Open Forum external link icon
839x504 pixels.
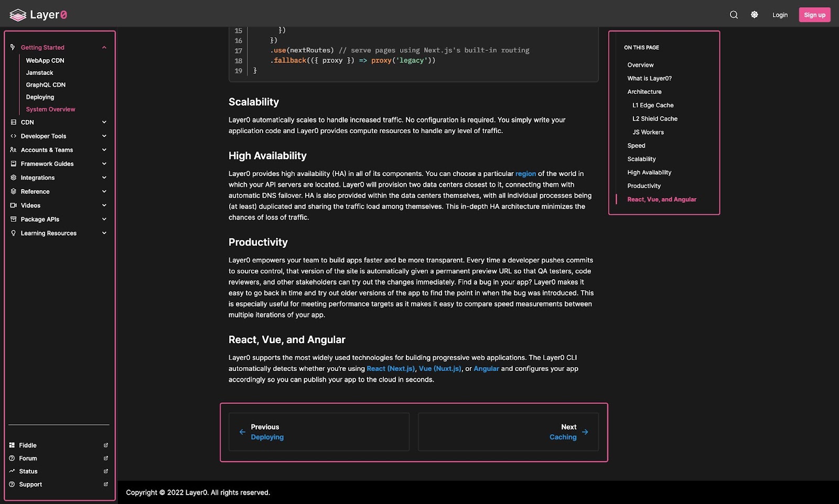pos(105,458)
